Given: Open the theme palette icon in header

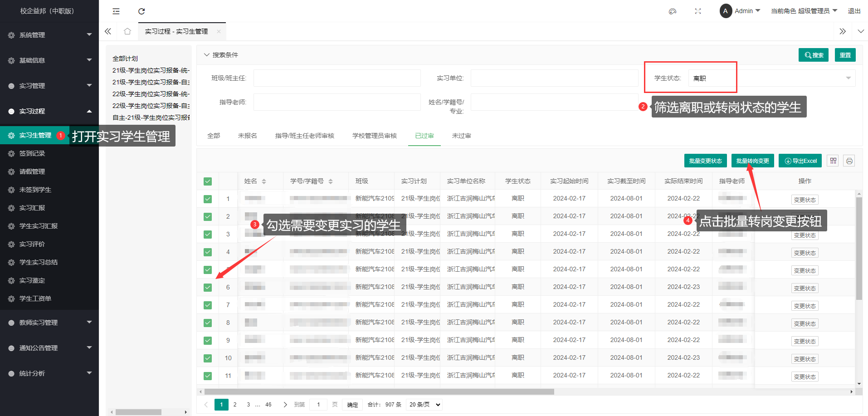Looking at the screenshot, I should pos(673,11).
